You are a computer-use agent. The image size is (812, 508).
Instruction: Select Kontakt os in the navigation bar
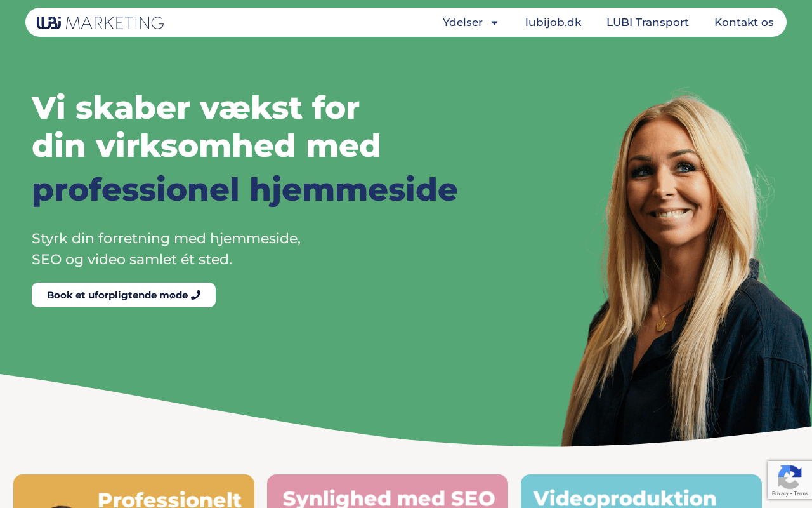pyautogui.click(x=744, y=22)
